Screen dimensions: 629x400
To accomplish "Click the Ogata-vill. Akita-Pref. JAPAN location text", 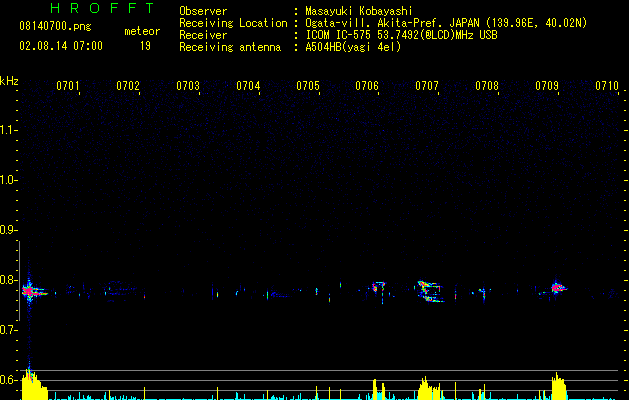I will click(446, 23).
